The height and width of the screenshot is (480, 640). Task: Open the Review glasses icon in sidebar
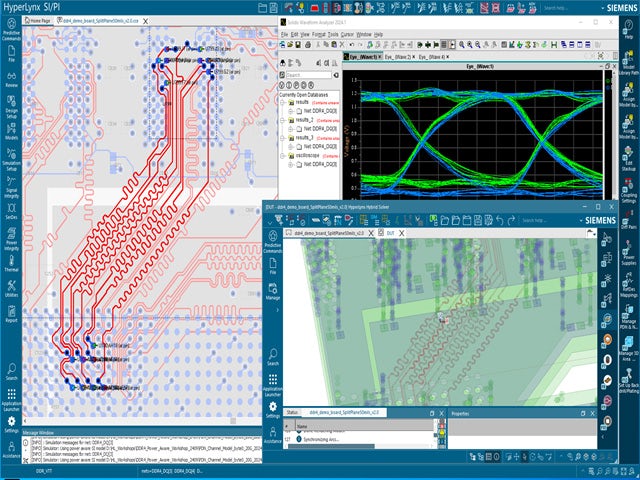[x=11, y=79]
